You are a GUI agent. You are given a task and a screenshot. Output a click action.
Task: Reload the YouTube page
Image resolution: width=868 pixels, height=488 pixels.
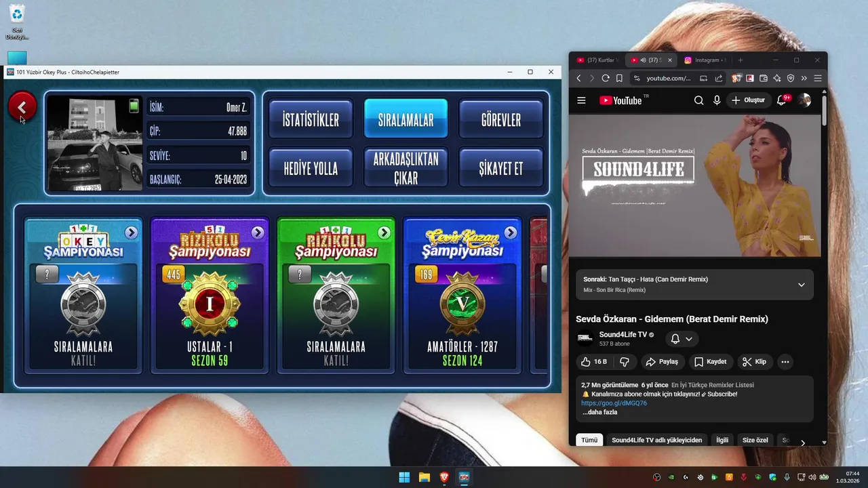point(606,79)
